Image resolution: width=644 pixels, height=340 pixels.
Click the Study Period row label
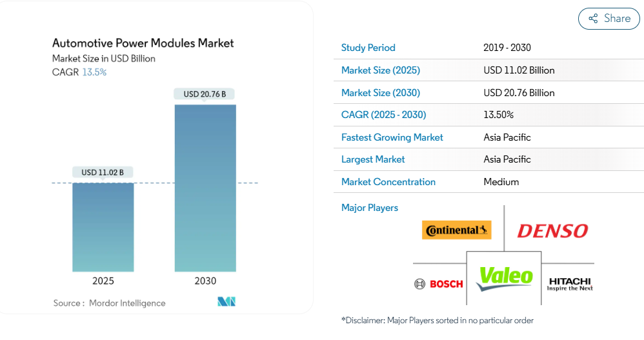pyautogui.click(x=368, y=48)
